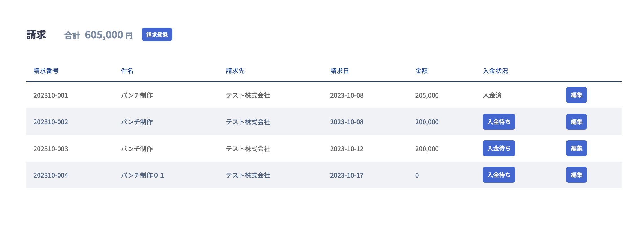
Task: Click 入金待ち for invoice 202310-004
Action: (499, 175)
